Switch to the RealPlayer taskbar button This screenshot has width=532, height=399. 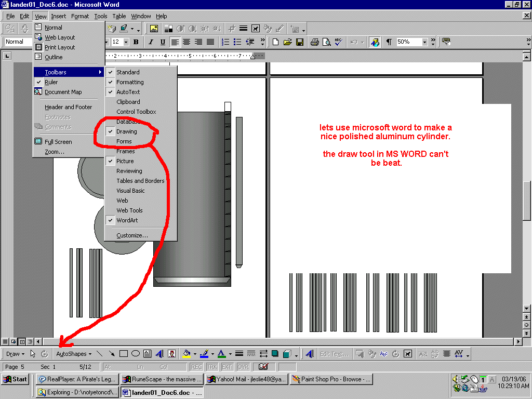77,379
